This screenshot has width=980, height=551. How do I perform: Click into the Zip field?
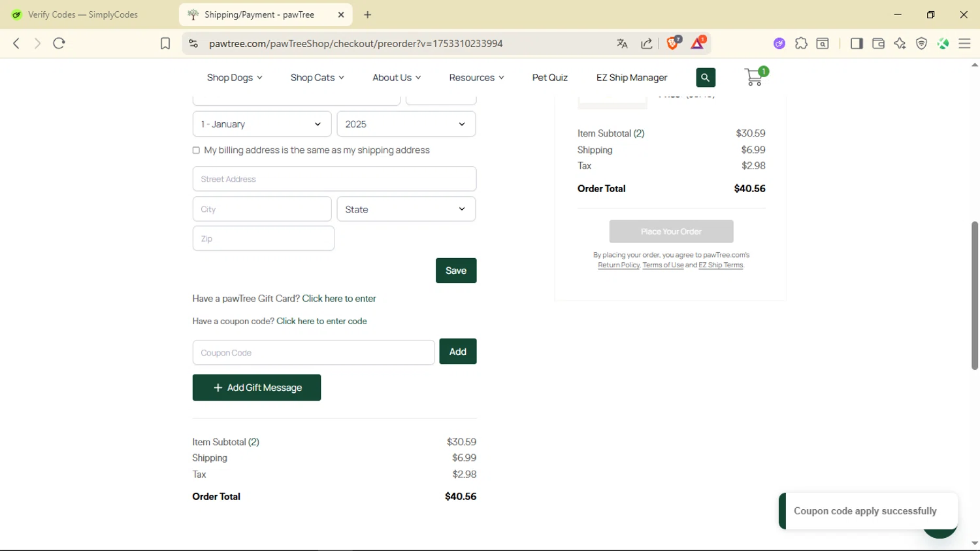pos(263,239)
